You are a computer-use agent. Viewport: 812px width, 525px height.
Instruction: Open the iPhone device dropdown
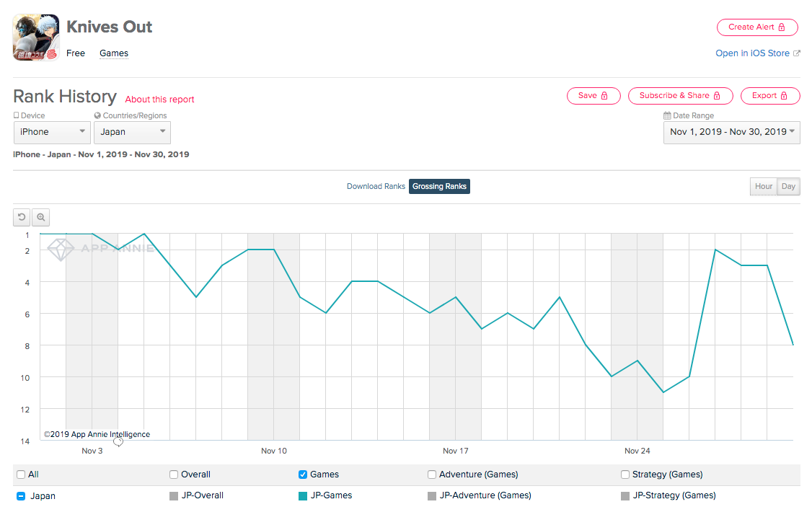(52, 132)
